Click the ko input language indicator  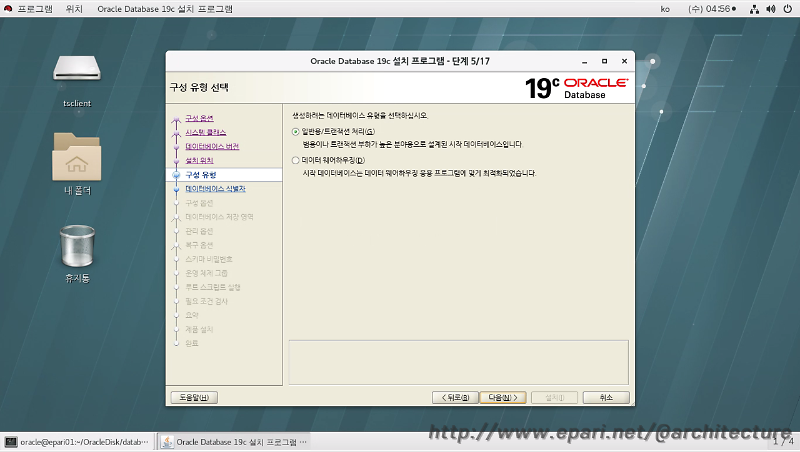click(x=665, y=9)
